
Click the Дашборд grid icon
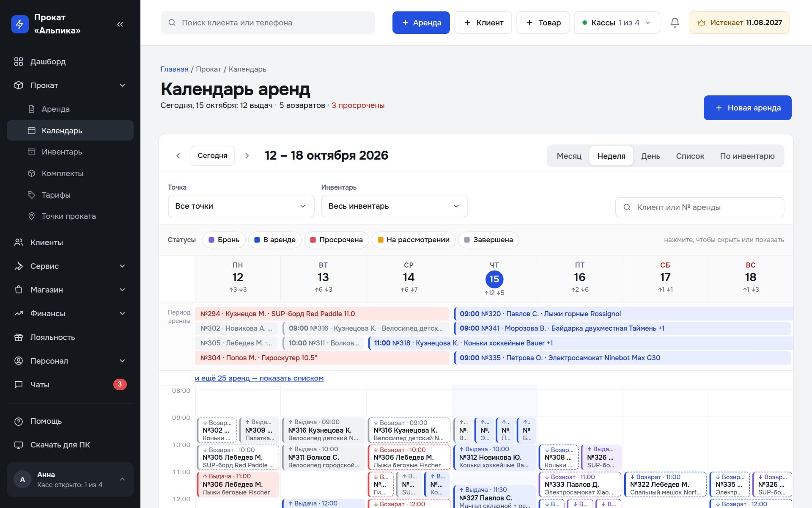coord(19,62)
